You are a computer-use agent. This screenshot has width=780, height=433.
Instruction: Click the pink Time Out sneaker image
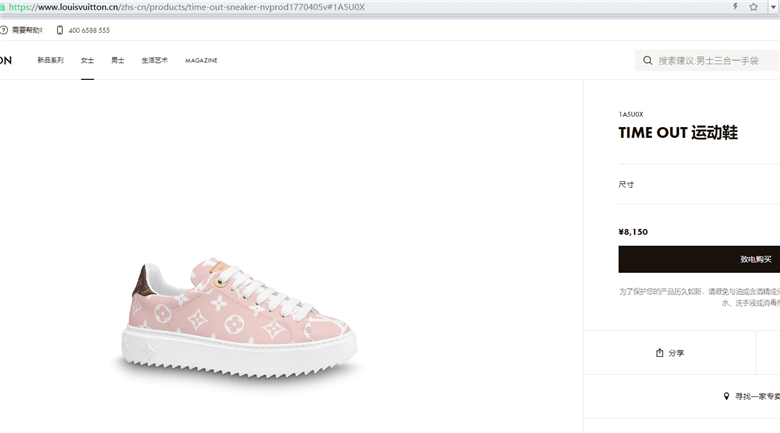[239, 320]
